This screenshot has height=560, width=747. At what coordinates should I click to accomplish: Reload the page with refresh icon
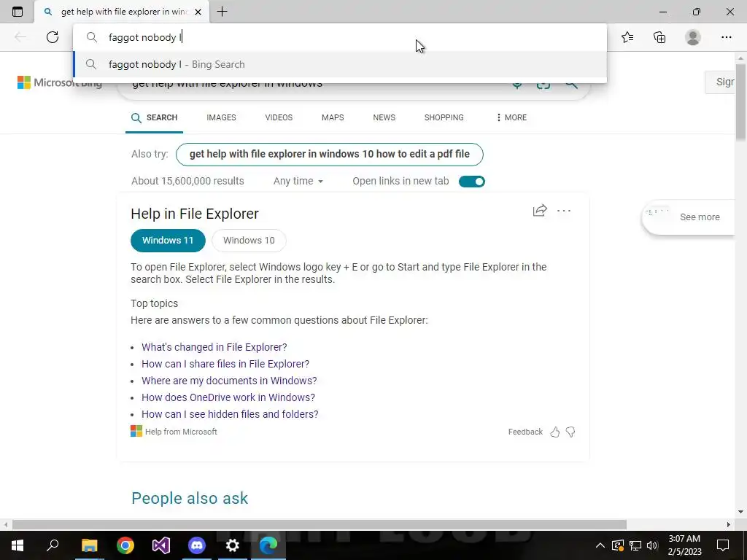point(53,37)
